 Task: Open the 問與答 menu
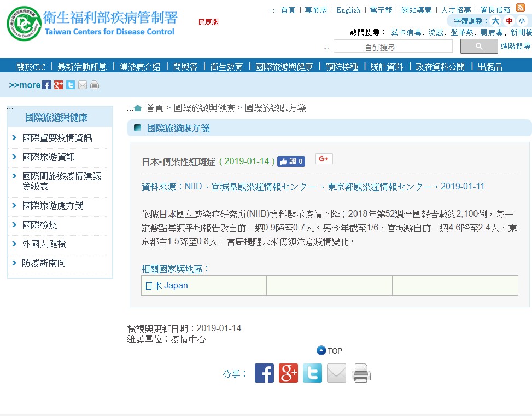tap(185, 67)
